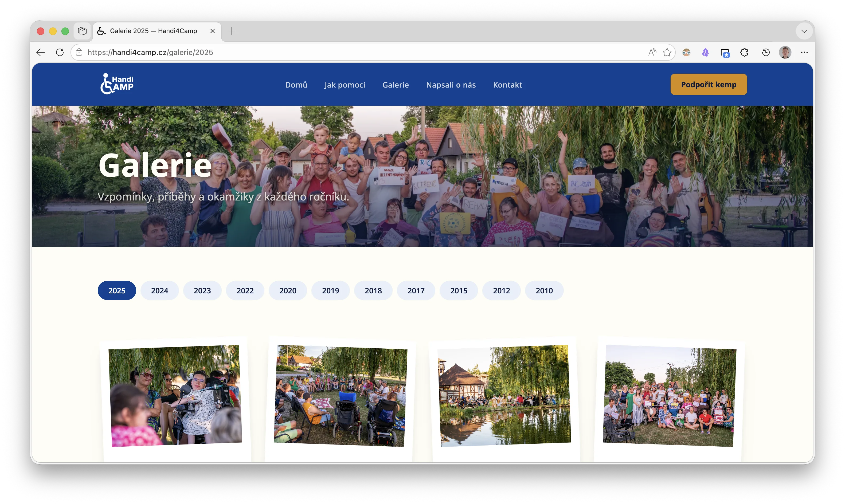845x504 pixels.
Task: Open the browser history clock icon
Action: click(765, 52)
